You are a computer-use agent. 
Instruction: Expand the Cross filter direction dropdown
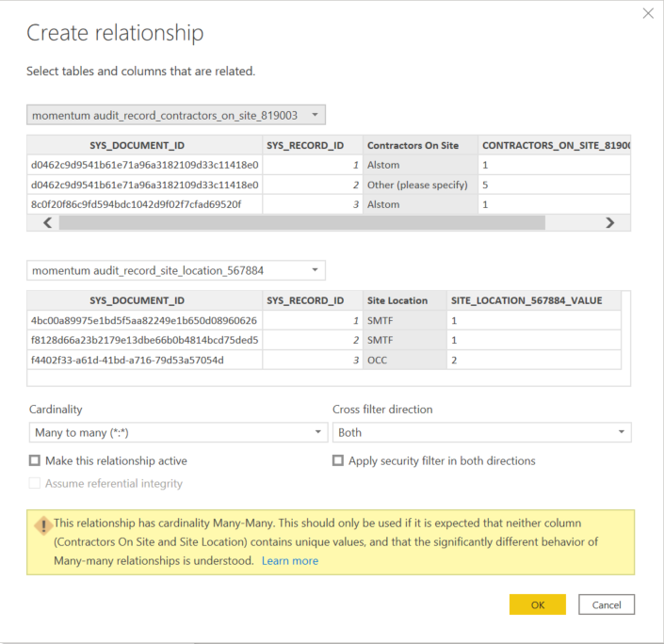[x=482, y=432]
